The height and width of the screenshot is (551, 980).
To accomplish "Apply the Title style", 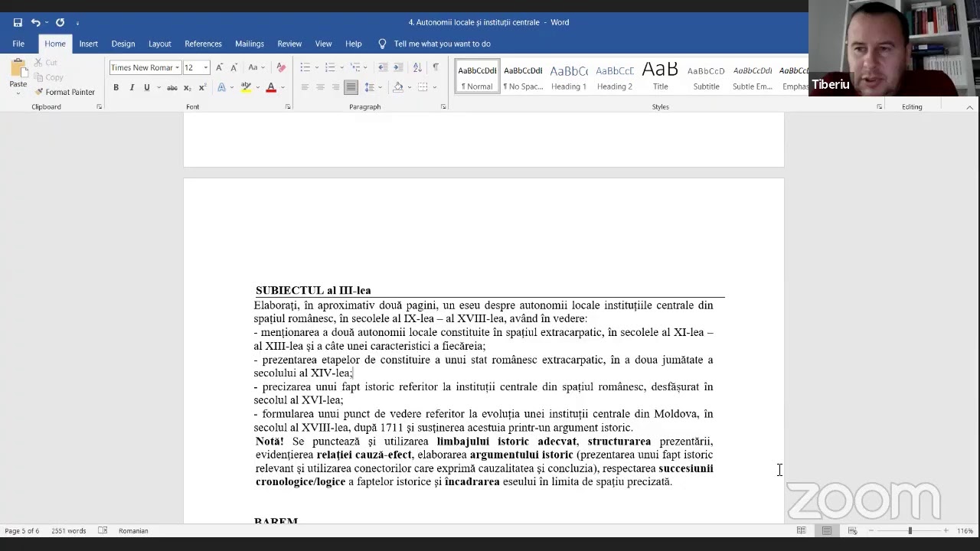I will pyautogui.click(x=660, y=76).
